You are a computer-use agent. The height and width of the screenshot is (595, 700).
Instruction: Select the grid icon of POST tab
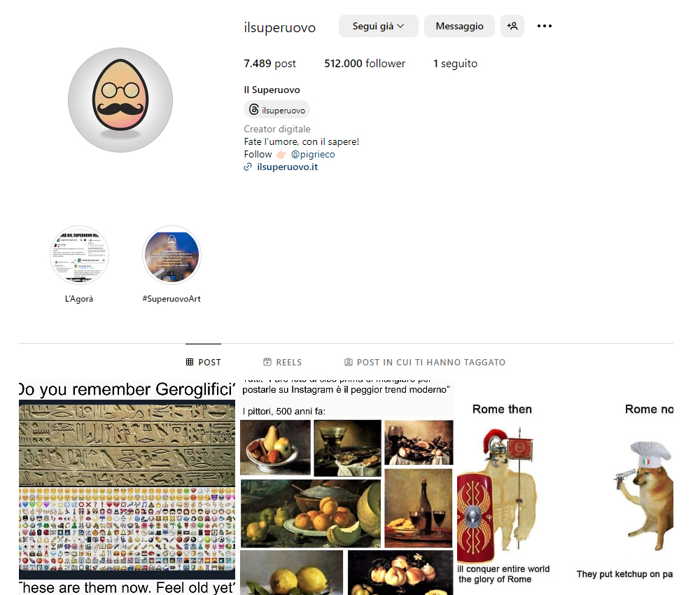coord(190,362)
